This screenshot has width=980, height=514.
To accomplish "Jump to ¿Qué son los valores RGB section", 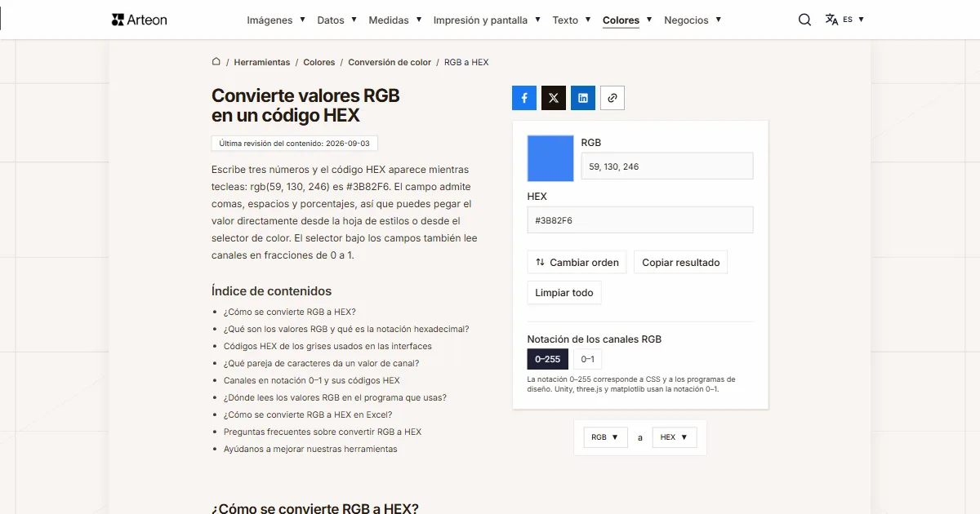I will (346, 329).
